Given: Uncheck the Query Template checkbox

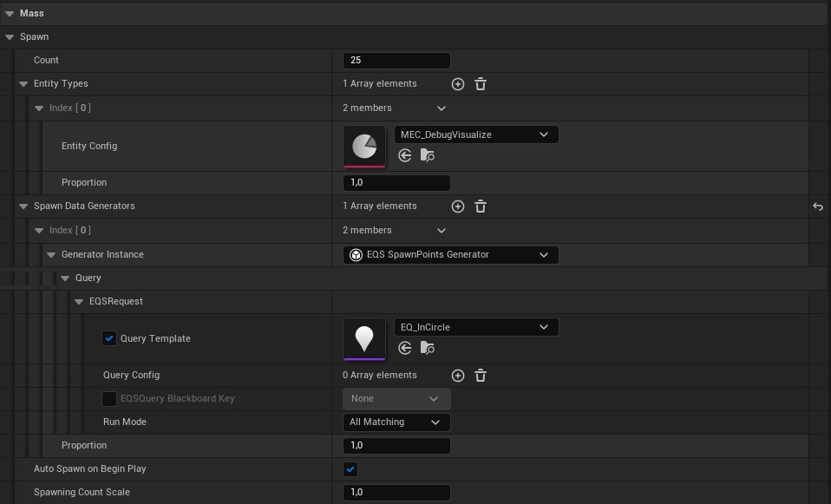Looking at the screenshot, I should click(109, 338).
